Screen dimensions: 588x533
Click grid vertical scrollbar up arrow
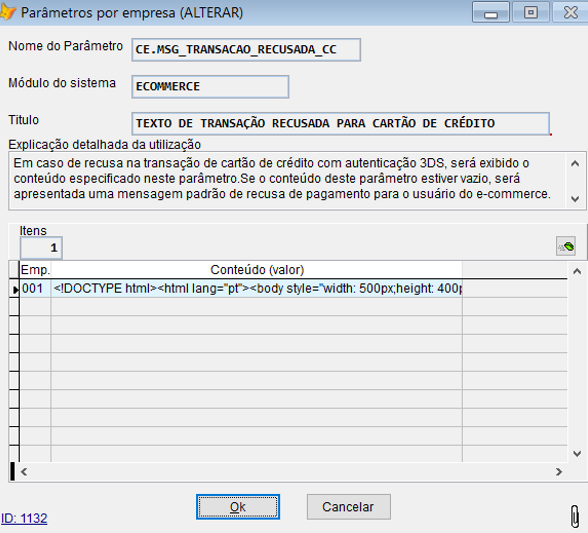coord(577,271)
